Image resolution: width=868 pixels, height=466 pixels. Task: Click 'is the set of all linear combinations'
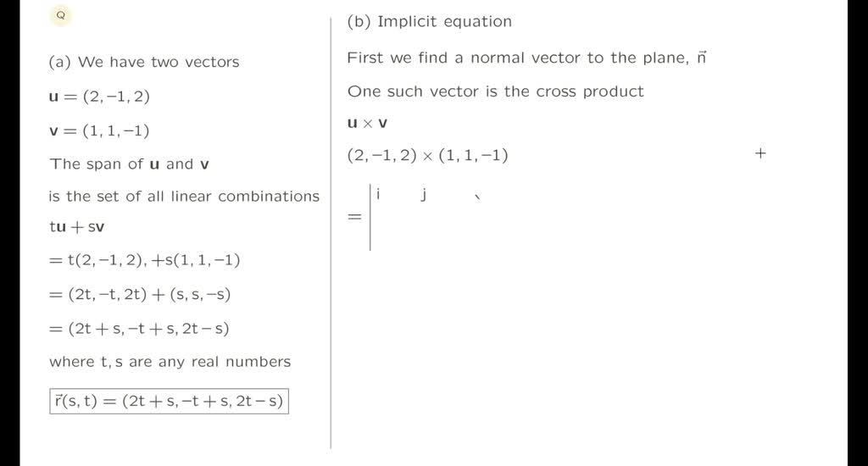[x=184, y=197]
